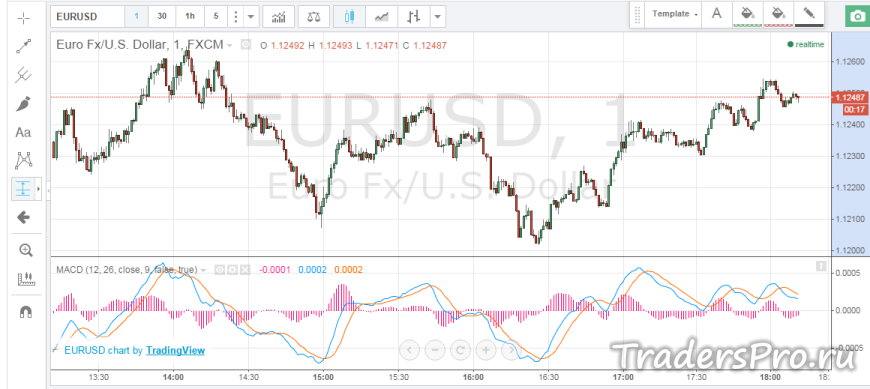The image size is (870, 389).
Task: Click the MACD pane maximize arrow icon
Action: (821, 267)
